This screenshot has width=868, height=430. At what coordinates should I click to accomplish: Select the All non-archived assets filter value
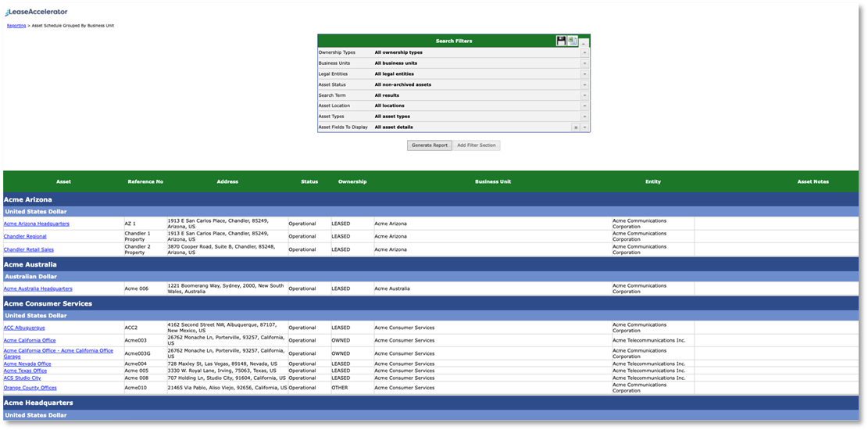403,84
